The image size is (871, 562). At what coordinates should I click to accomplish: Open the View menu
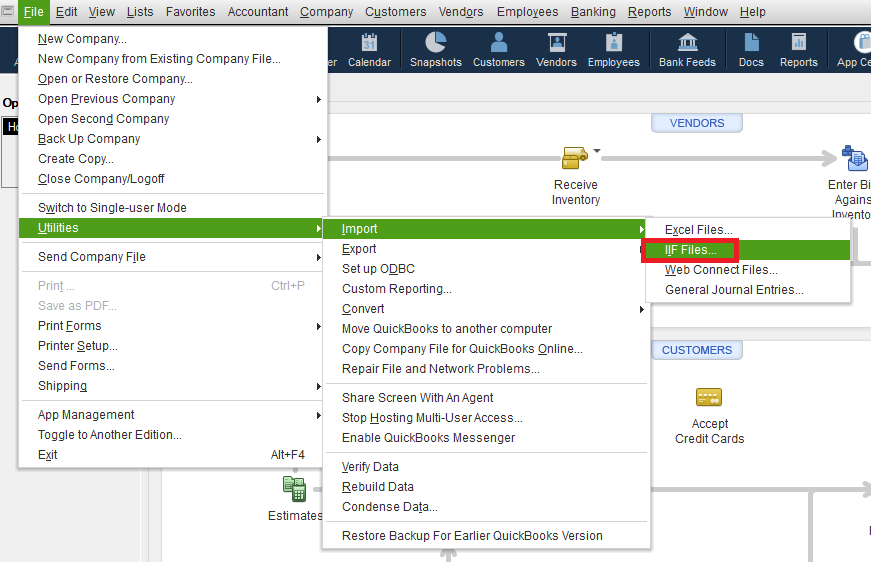point(102,12)
